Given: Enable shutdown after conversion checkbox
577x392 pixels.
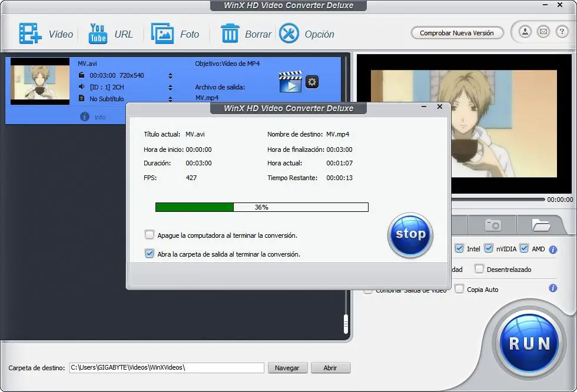Looking at the screenshot, I should [x=150, y=235].
